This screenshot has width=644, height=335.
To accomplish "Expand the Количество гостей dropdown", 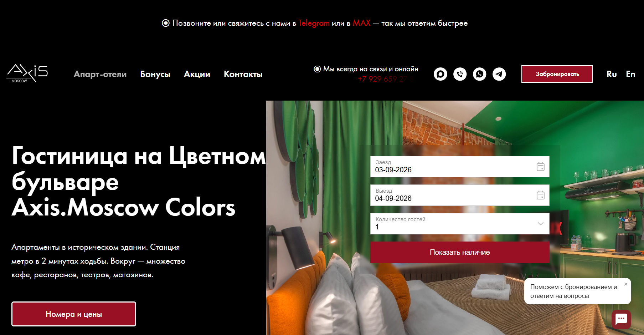I will 460,224.
